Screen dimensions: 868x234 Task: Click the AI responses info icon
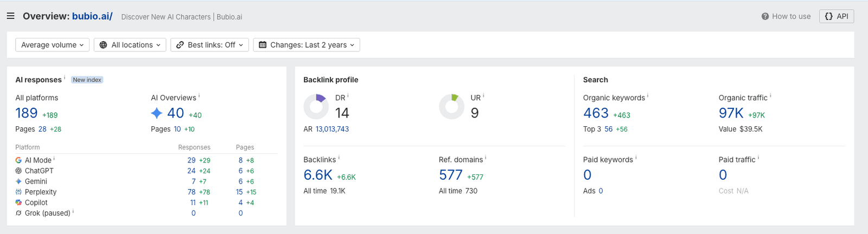pos(65,77)
